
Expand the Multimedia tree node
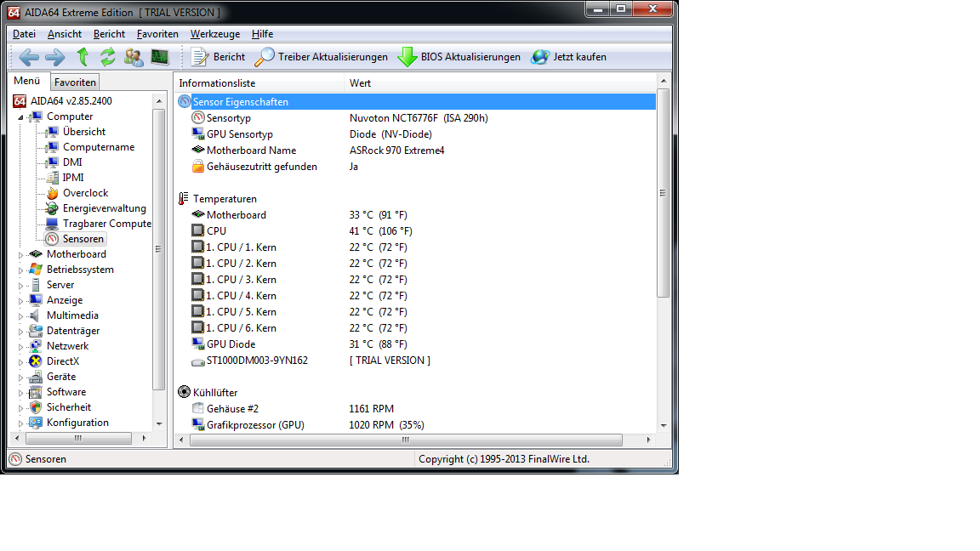(x=20, y=316)
